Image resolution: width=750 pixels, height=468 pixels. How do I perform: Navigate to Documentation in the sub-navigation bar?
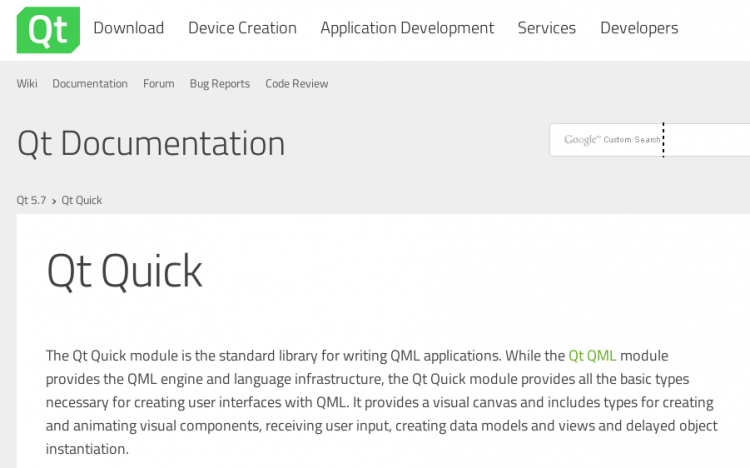tap(90, 84)
